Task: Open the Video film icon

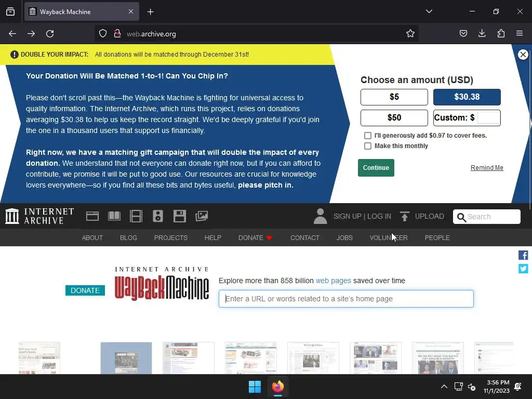Action: click(136, 216)
